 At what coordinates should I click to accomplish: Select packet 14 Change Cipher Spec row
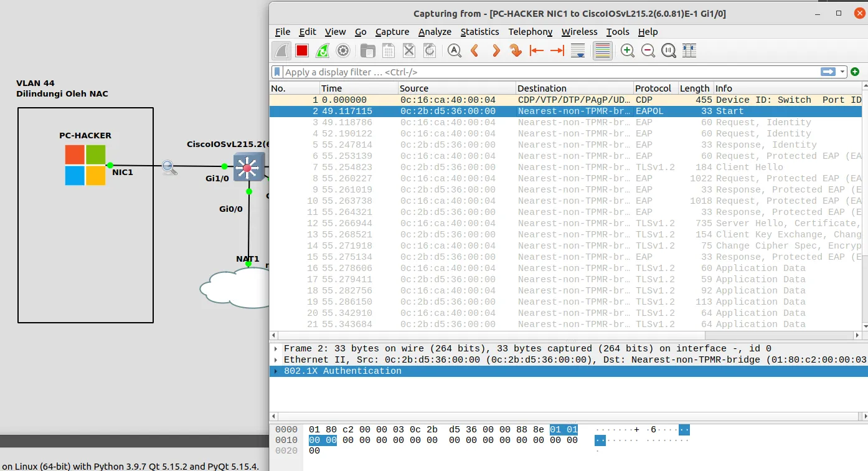click(x=566, y=245)
